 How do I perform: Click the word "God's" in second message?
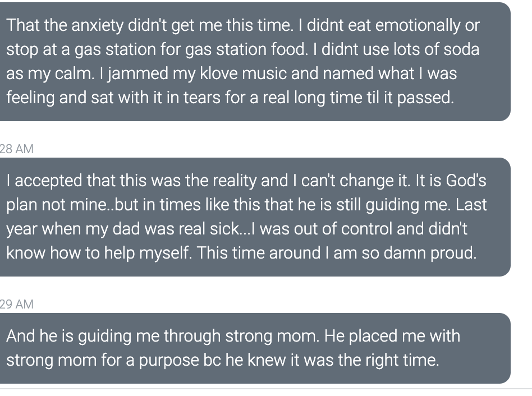pyautogui.click(x=466, y=181)
